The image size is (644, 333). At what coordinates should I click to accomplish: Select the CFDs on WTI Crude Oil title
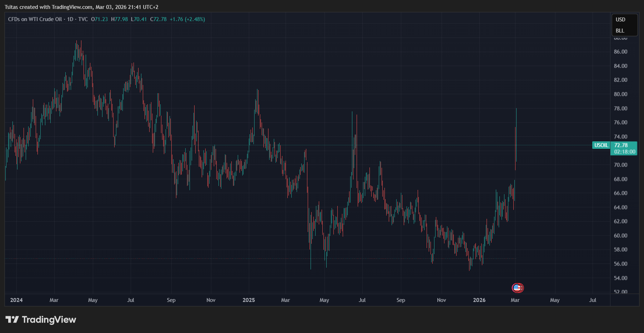pos(35,19)
